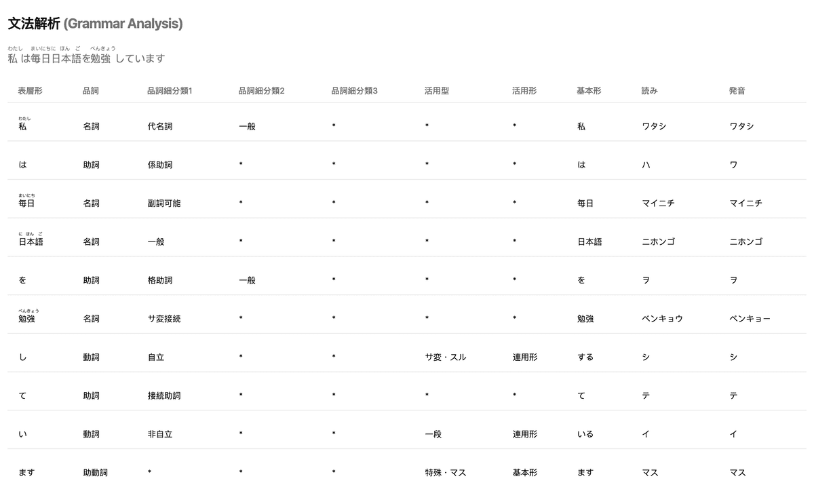Click the ワ pronunciation cell
Screen dimensions: 814x504
coord(733,165)
